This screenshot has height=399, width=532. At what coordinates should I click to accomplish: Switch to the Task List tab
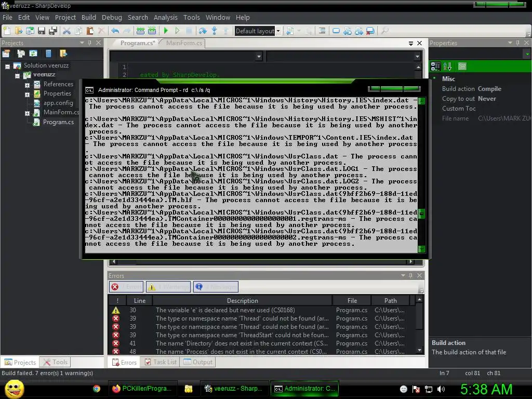[161, 362]
